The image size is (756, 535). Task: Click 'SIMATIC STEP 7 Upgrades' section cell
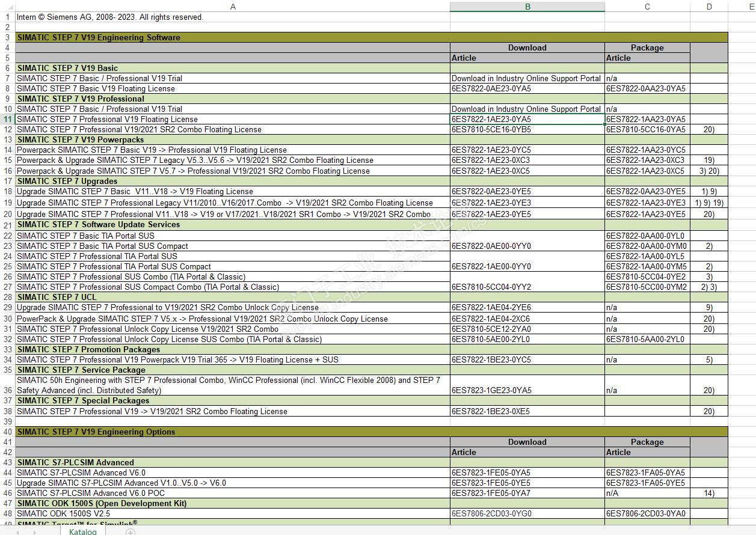coord(233,181)
